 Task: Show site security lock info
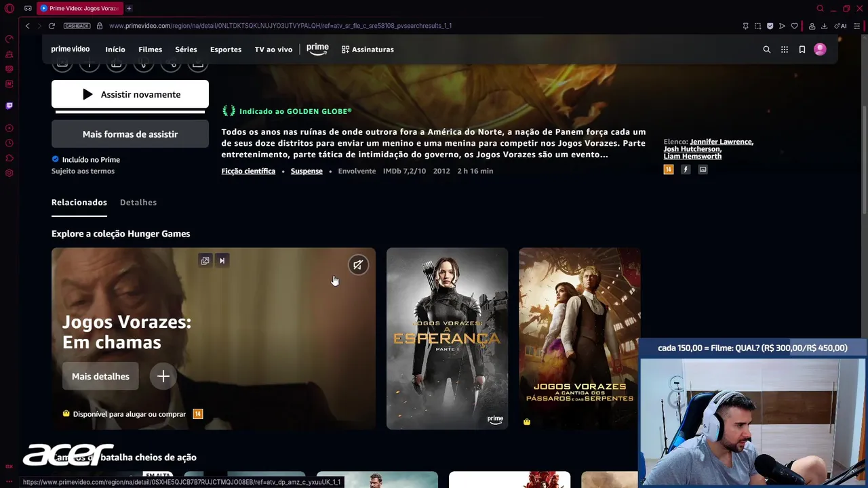(100, 26)
